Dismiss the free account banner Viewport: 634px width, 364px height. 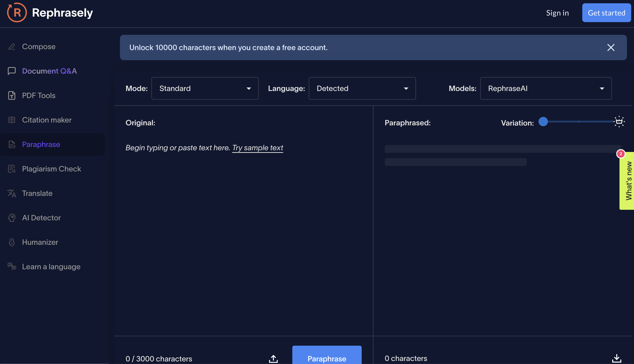coord(611,47)
